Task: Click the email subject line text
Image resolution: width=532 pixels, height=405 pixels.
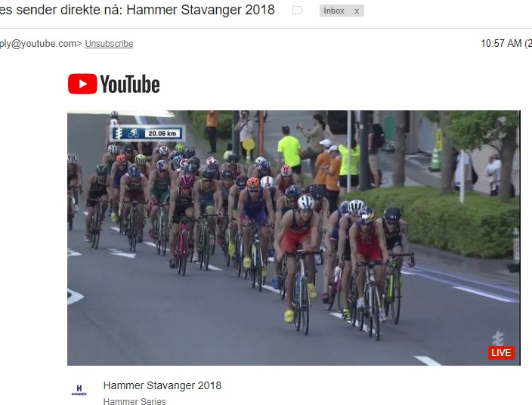Action: click(x=137, y=10)
